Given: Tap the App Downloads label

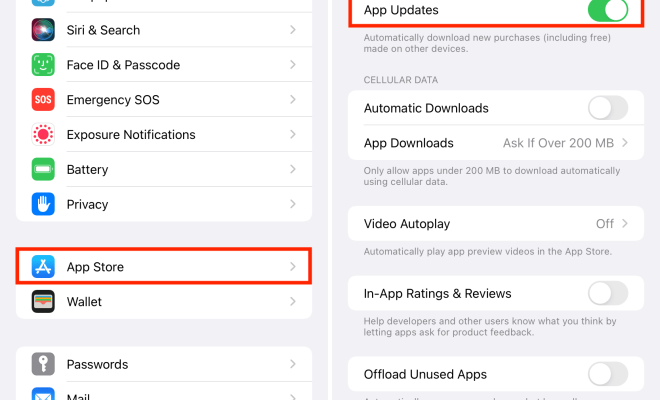Looking at the screenshot, I should pos(409,143).
